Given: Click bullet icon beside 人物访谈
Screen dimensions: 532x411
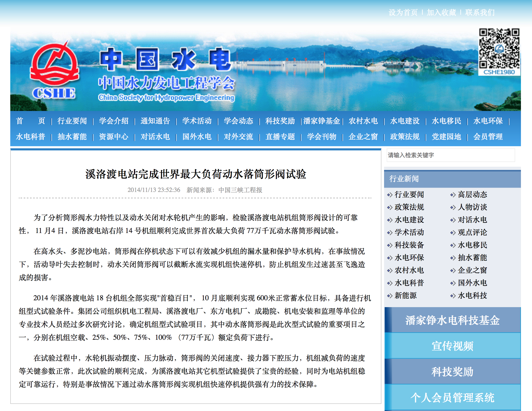Looking at the screenshot, I should pyautogui.click(x=453, y=207).
